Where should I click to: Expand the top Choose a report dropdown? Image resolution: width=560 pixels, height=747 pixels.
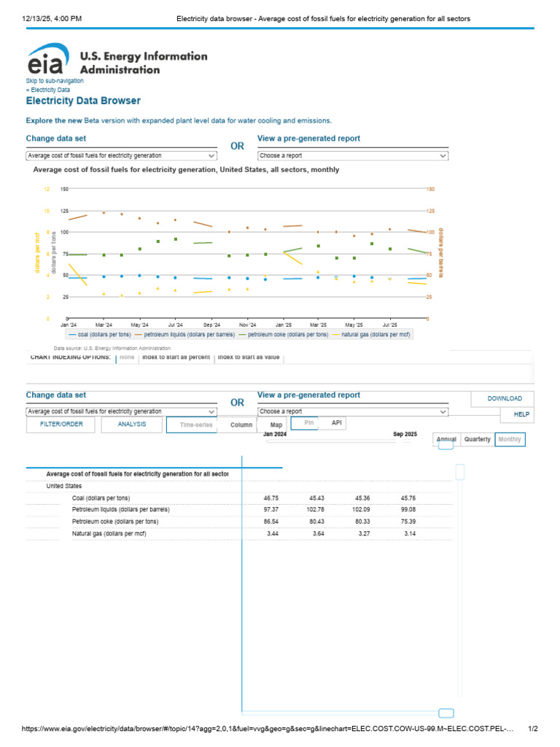click(353, 156)
